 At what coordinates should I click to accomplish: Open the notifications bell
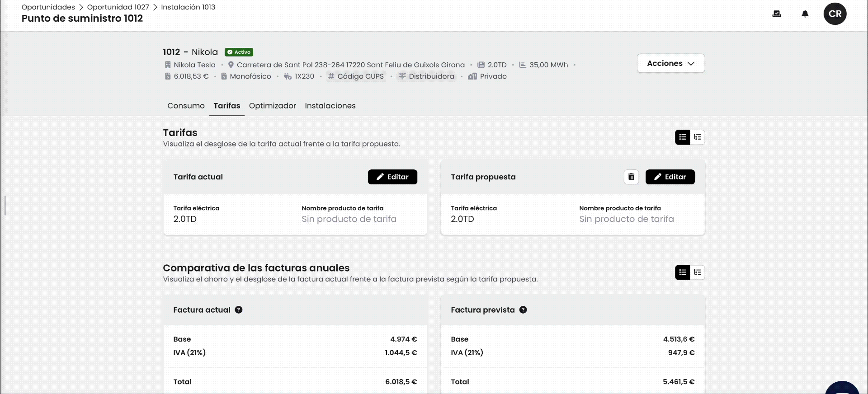coord(805,14)
